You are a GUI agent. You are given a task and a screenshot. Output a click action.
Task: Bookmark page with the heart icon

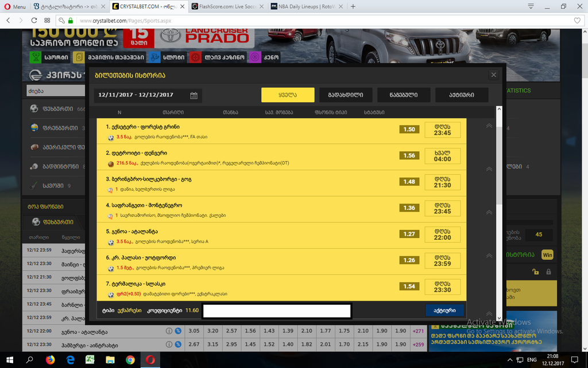[577, 21]
